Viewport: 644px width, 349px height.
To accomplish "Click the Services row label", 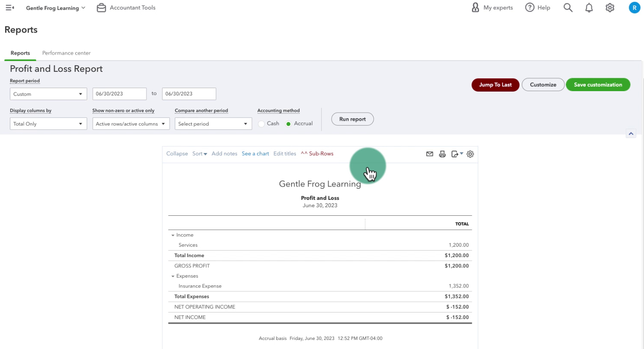I will 188,245.
